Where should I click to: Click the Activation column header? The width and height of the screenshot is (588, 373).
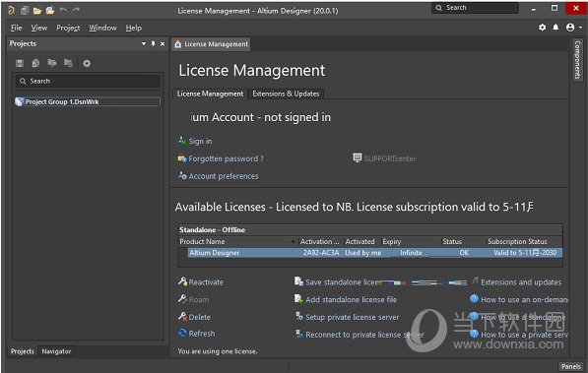tap(320, 241)
